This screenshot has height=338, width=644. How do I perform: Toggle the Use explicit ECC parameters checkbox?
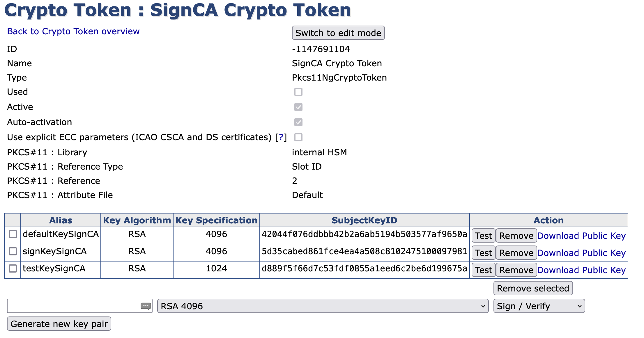tap(298, 137)
